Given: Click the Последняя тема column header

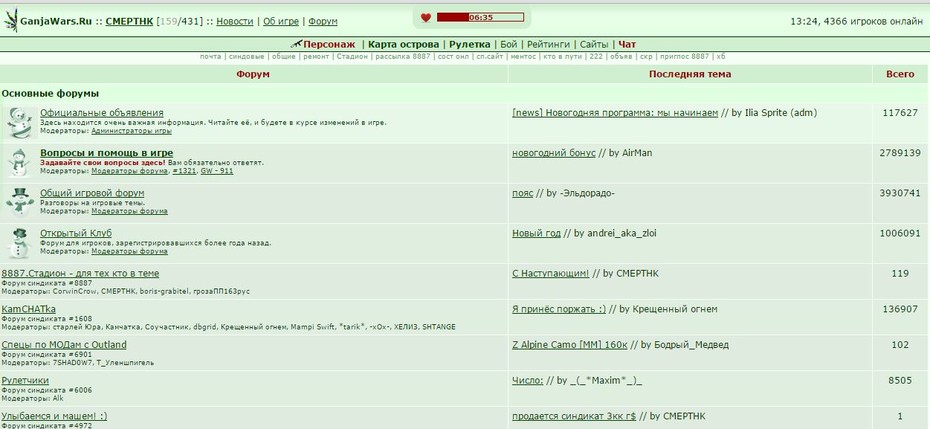Looking at the screenshot, I should (x=690, y=74).
